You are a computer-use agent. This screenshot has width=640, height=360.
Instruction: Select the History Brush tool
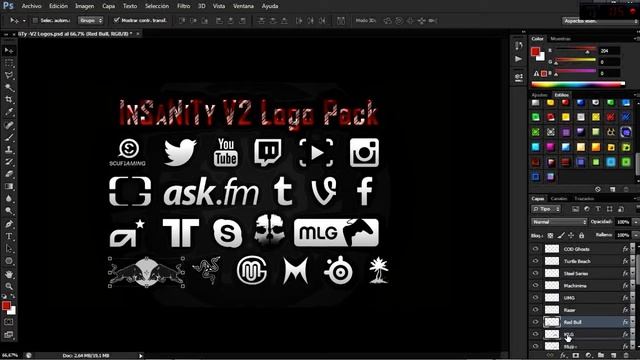click(9, 162)
